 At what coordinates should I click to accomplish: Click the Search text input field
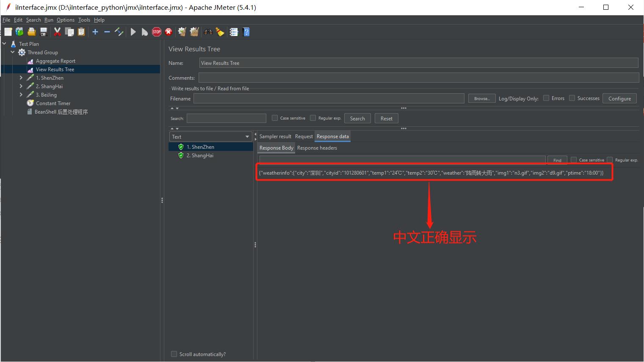pos(227,118)
